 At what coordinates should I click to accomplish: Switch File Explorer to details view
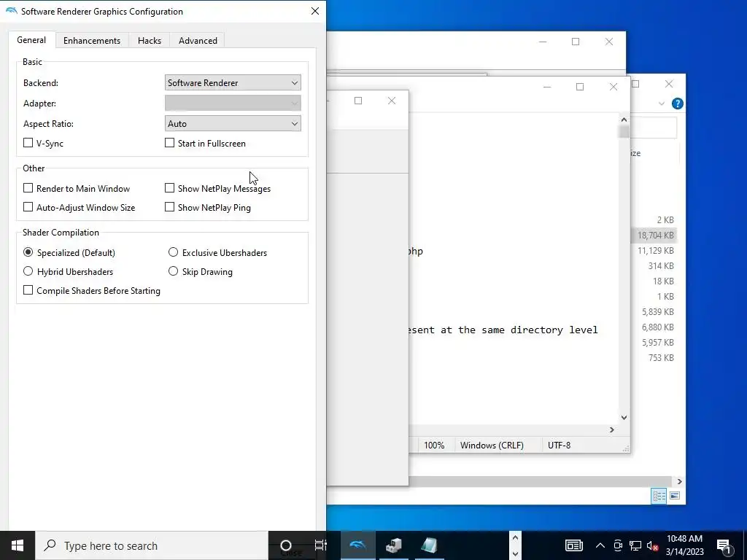pos(659,496)
